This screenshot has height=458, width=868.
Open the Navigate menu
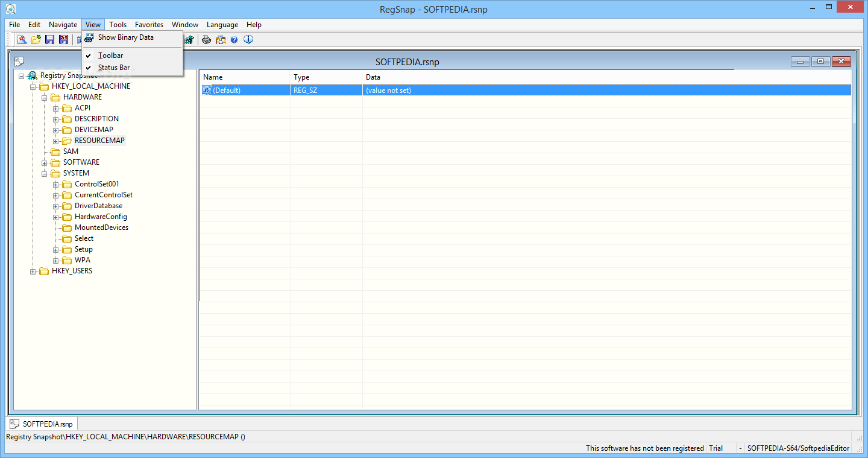(x=63, y=25)
